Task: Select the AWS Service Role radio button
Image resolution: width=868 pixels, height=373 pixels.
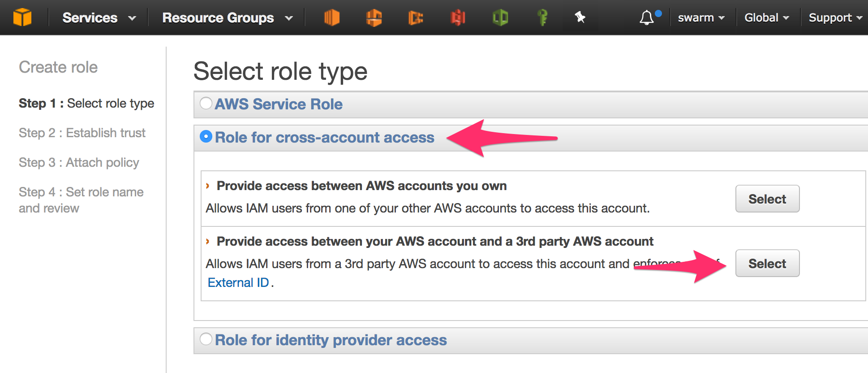Action: click(x=206, y=103)
